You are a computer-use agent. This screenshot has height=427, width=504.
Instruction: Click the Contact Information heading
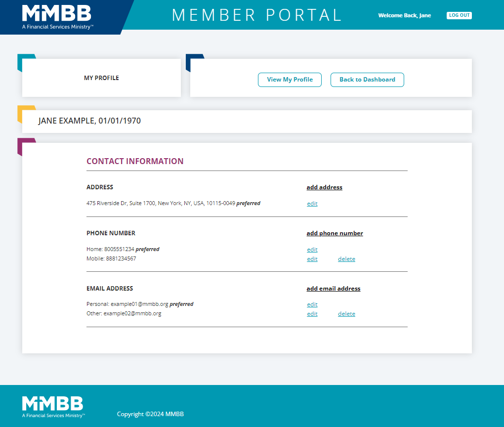click(135, 161)
